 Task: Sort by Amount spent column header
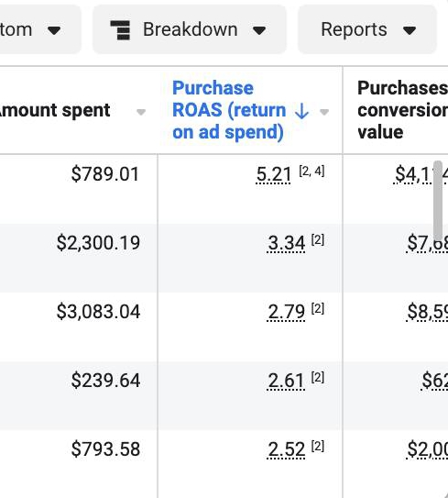click(x=55, y=110)
